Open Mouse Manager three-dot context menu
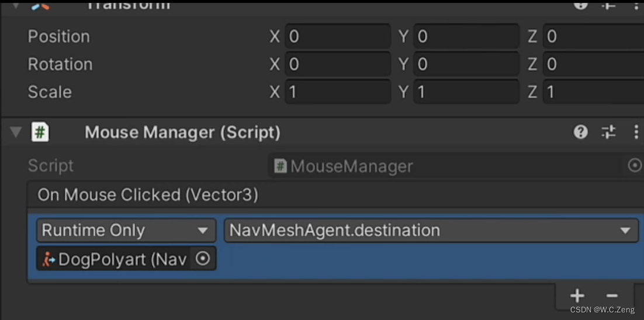Screen dimensions: 644x320 [x=636, y=133]
